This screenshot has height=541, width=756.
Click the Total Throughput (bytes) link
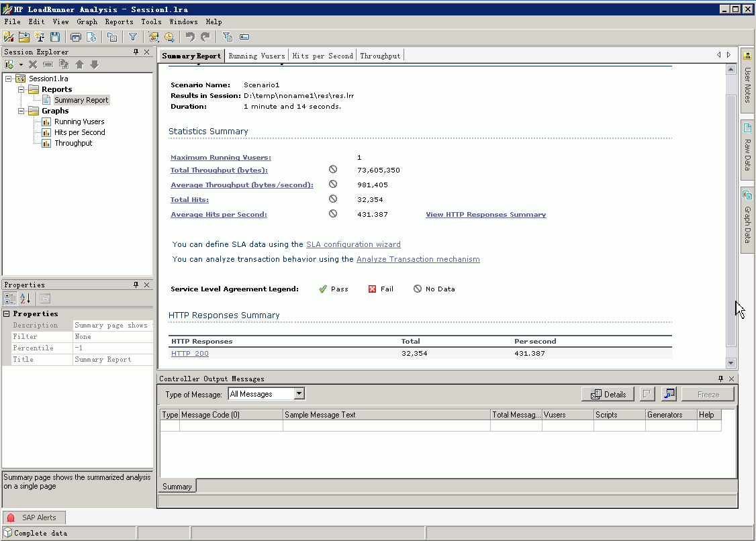click(219, 170)
